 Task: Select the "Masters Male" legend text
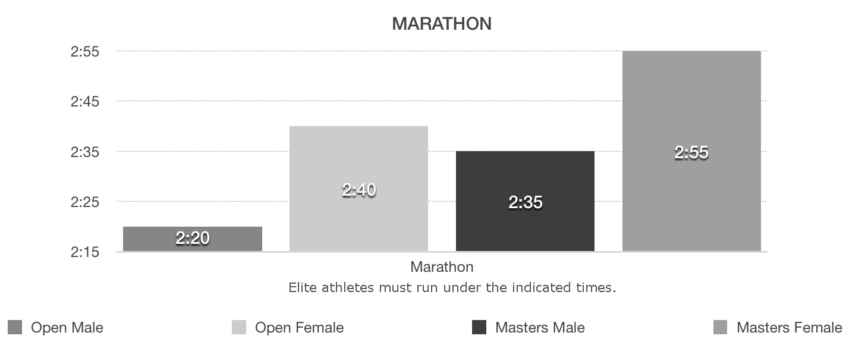(540, 328)
